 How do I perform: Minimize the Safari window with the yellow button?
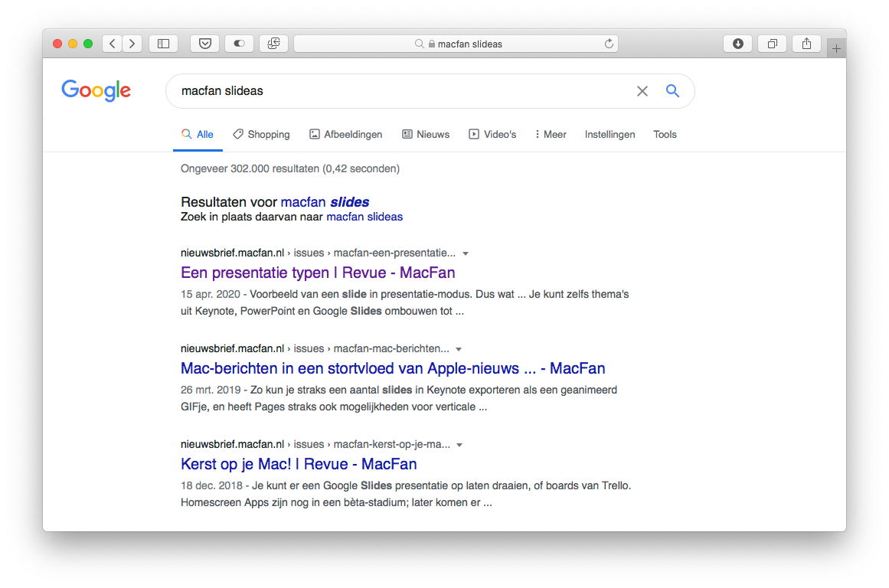[73, 44]
